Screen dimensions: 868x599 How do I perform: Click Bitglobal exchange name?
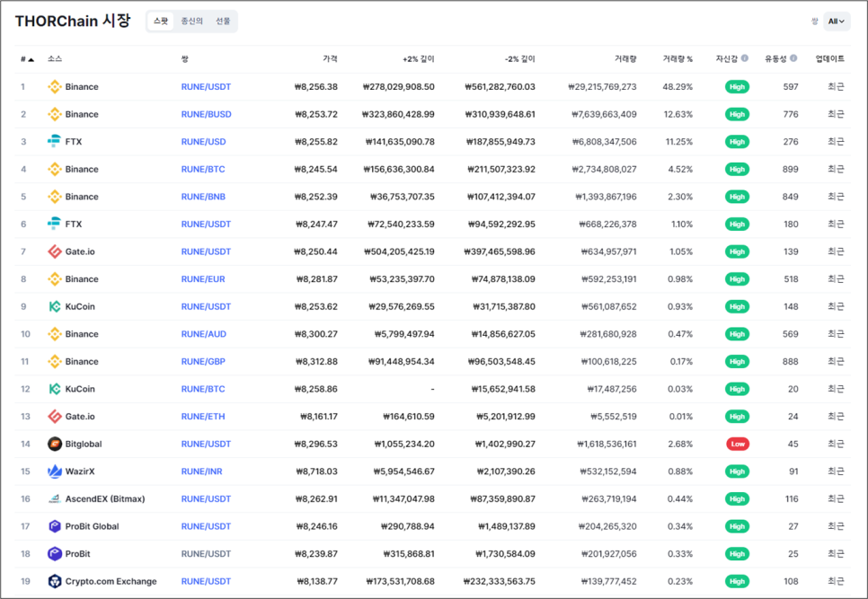(x=84, y=445)
